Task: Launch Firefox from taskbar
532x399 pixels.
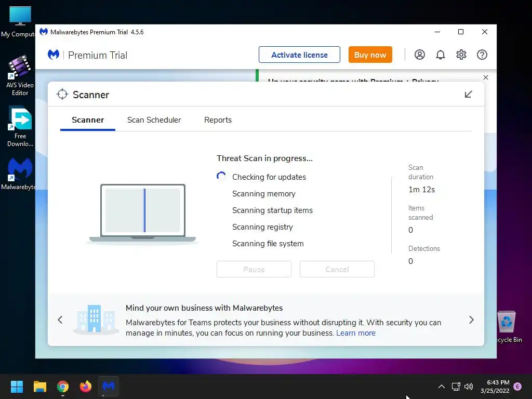Action: (x=86, y=387)
